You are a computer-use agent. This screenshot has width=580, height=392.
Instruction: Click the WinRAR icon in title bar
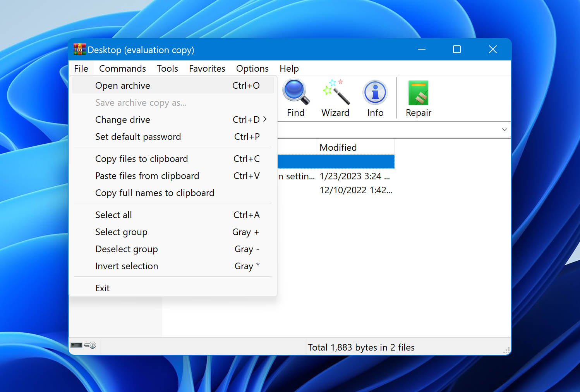79,49
